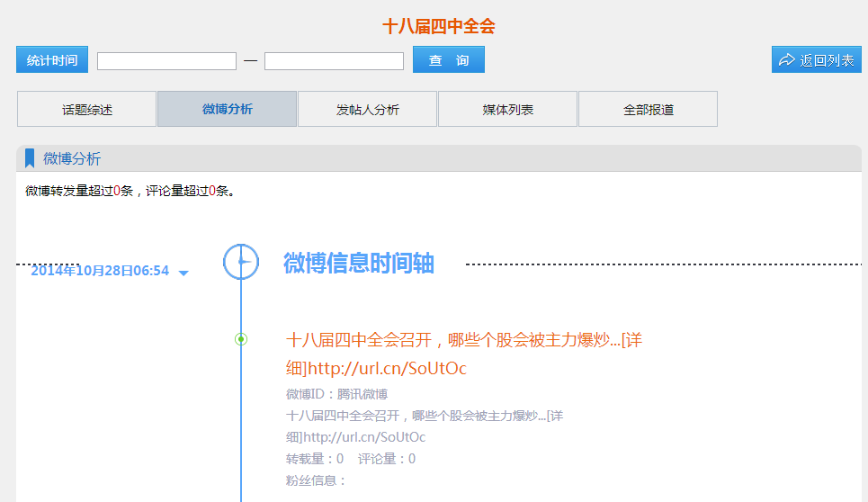The height and width of the screenshot is (502, 868).
Task: Click the blue bookmark icon beside 微博分析 header
Action: pyautogui.click(x=30, y=158)
